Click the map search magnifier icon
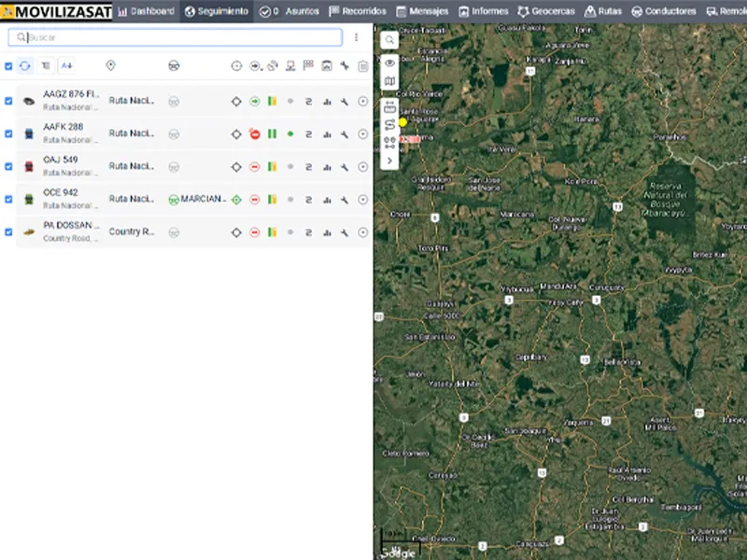This screenshot has height=560, width=747. point(389,40)
